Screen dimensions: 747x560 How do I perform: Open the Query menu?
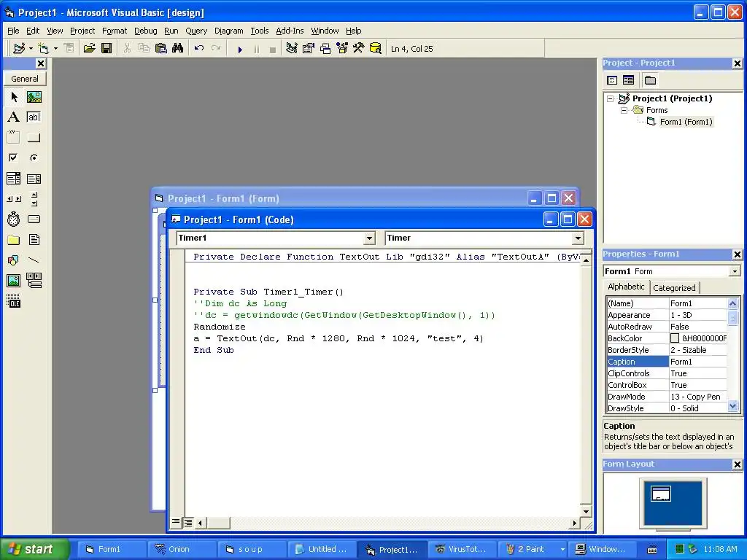pos(196,31)
